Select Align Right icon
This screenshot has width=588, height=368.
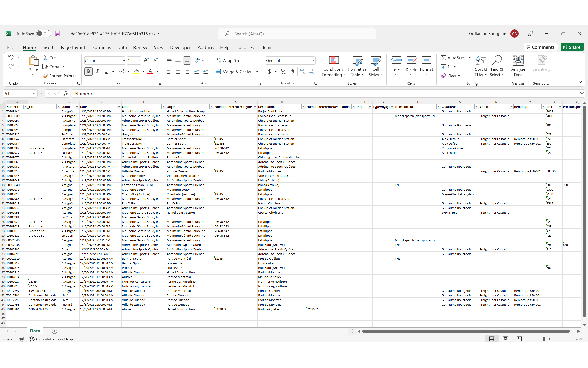[187, 72]
